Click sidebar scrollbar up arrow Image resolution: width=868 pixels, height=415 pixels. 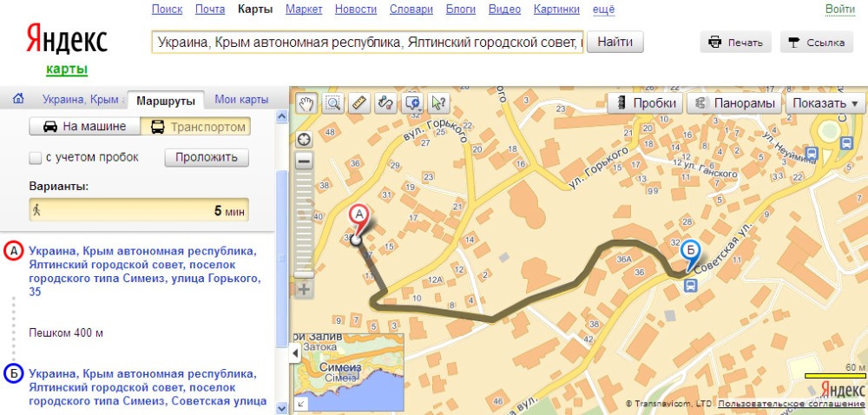point(282,116)
